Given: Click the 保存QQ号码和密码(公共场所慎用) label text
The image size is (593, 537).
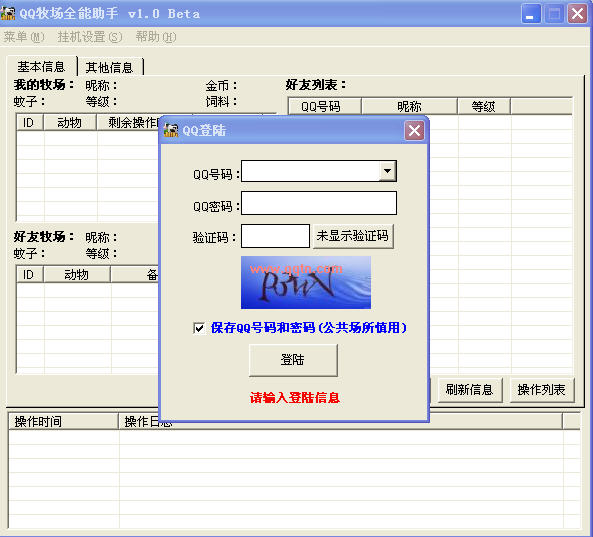Looking at the screenshot, I should point(309,327).
